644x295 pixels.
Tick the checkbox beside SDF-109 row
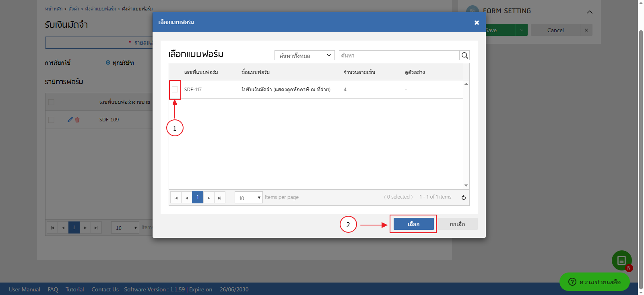click(x=51, y=120)
